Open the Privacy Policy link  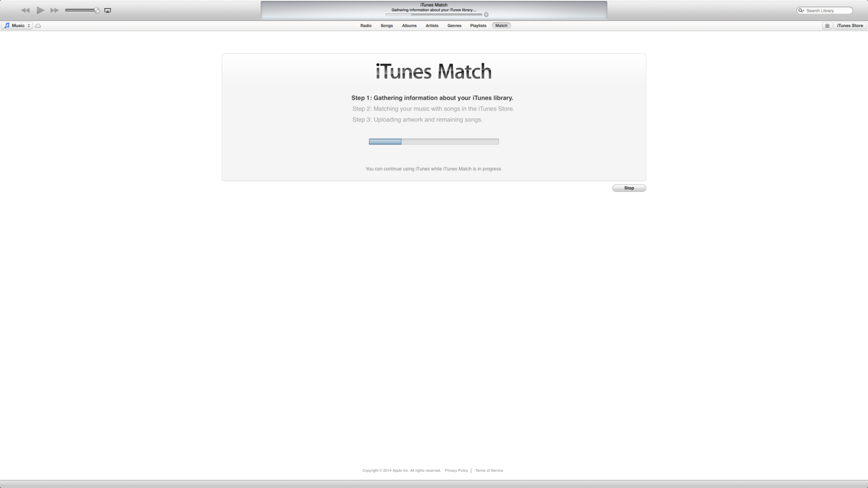coord(456,471)
